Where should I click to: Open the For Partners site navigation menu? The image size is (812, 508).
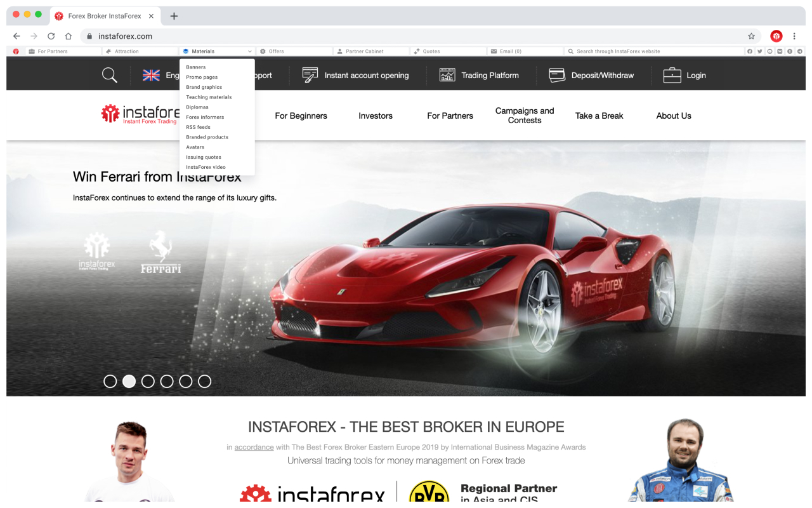[x=450, y=116]
